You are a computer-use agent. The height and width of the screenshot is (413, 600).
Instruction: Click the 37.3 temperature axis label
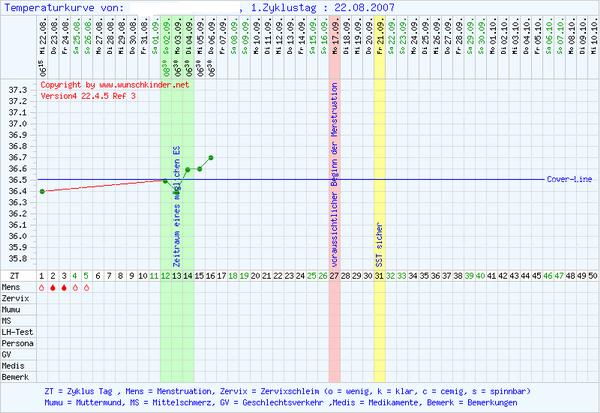point(18,90)
